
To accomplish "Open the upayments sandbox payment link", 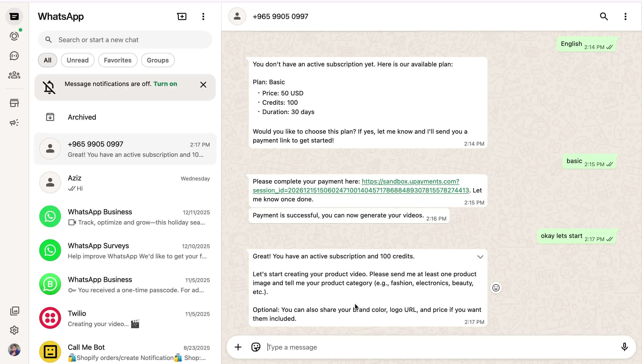I will (x=361, y=186).
